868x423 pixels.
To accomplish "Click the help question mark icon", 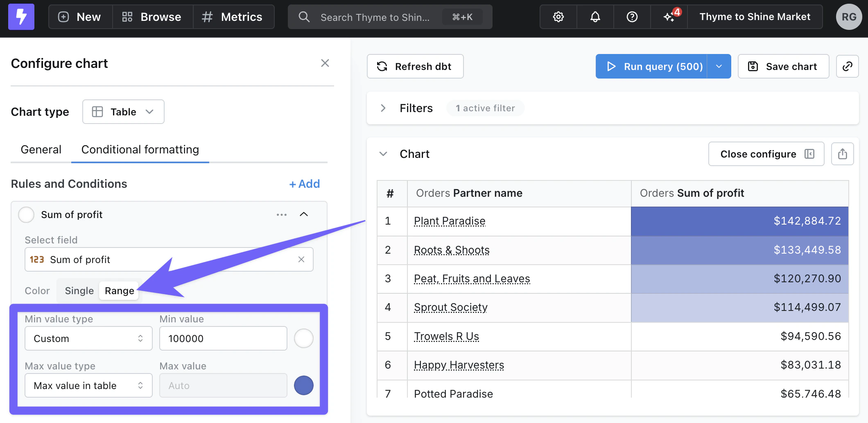I will pyautogui.click(x=632, y=17).
